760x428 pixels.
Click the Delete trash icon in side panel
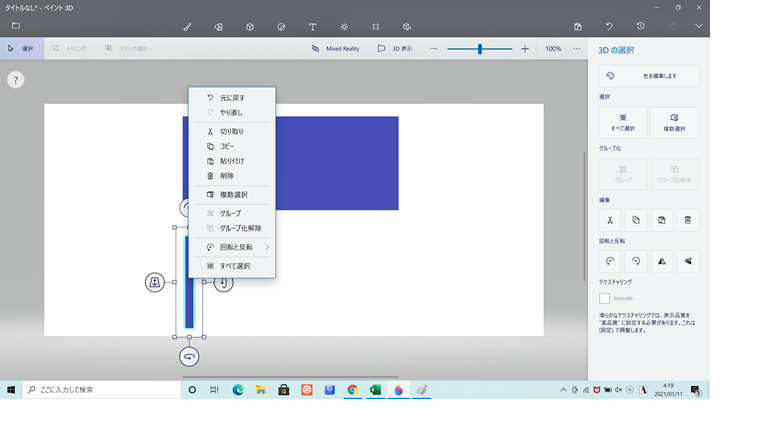point(688,221)
